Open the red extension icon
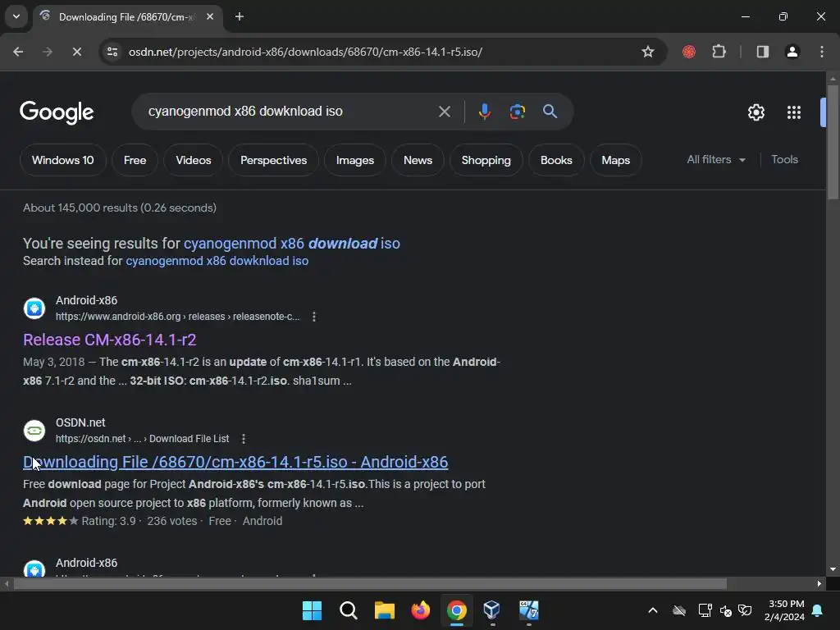The width and height of the screenshot is (840, 630). pyautogui.click(x=689, y=52)
